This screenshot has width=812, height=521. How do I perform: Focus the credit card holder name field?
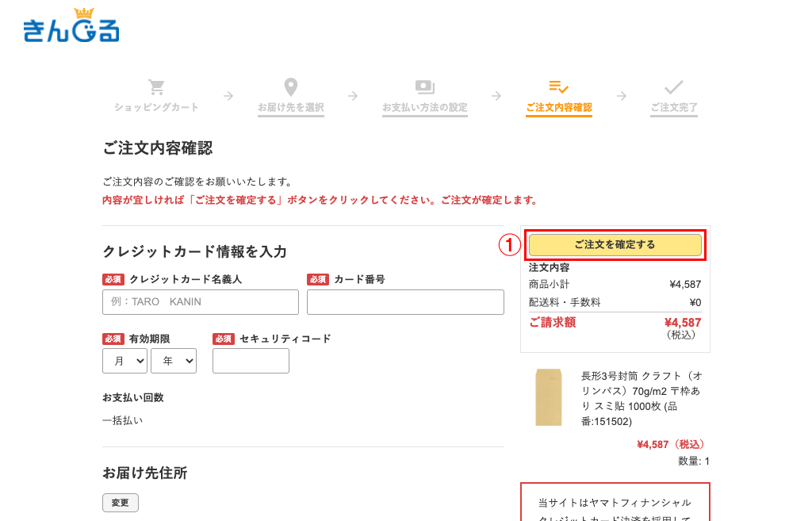pyautogui.click(x=200, y=302)
